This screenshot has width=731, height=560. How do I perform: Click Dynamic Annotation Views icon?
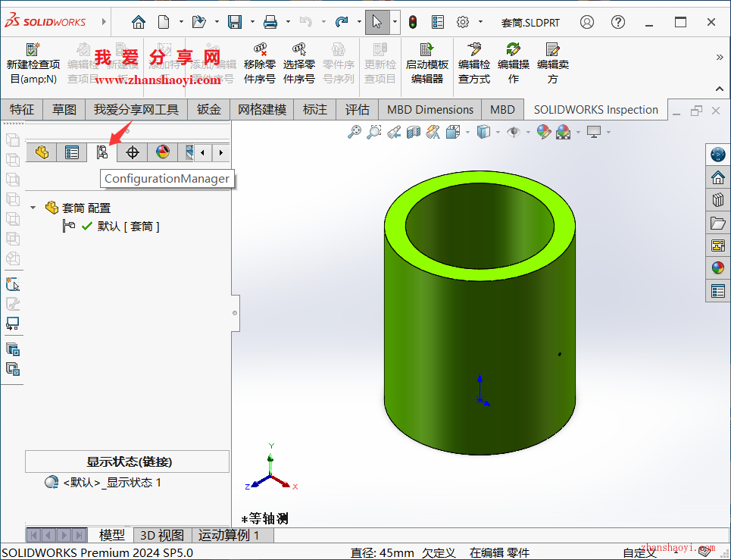tap(433, 133)
